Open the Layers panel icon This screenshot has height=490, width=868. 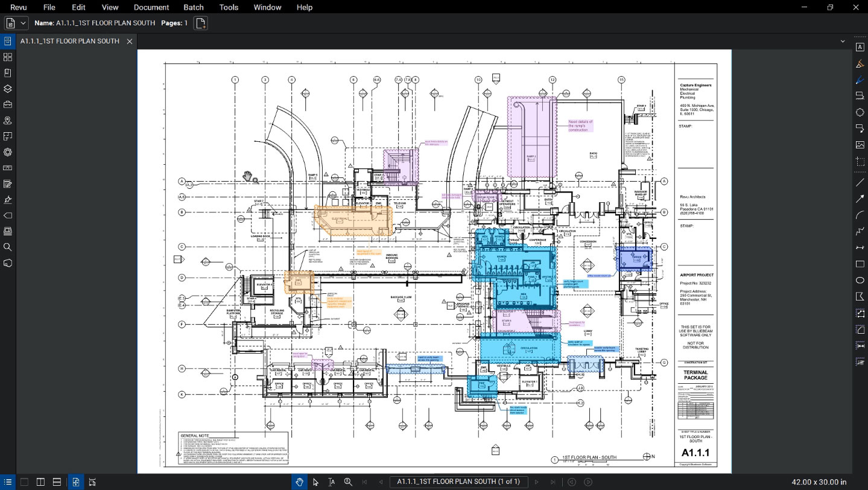click(8, 88)
